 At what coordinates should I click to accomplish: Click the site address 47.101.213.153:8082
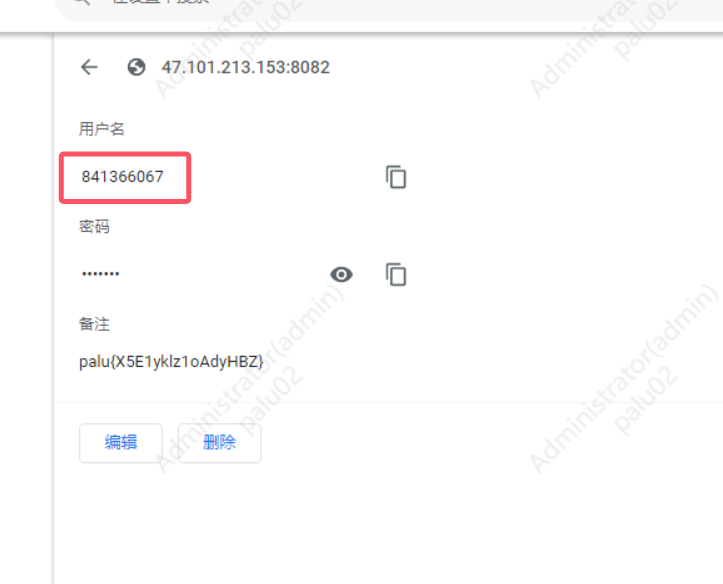[x=245, y=67]
